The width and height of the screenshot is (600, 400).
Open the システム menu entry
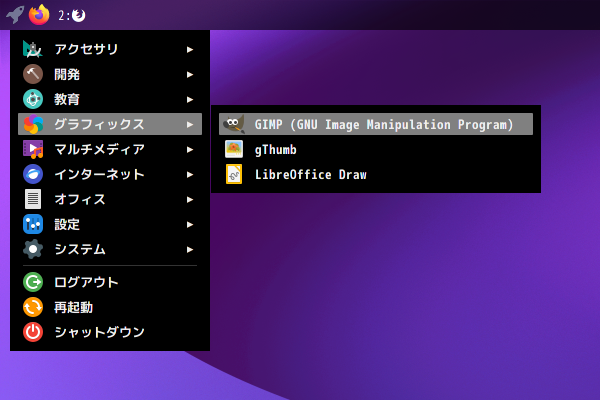[x=110, y=249]
